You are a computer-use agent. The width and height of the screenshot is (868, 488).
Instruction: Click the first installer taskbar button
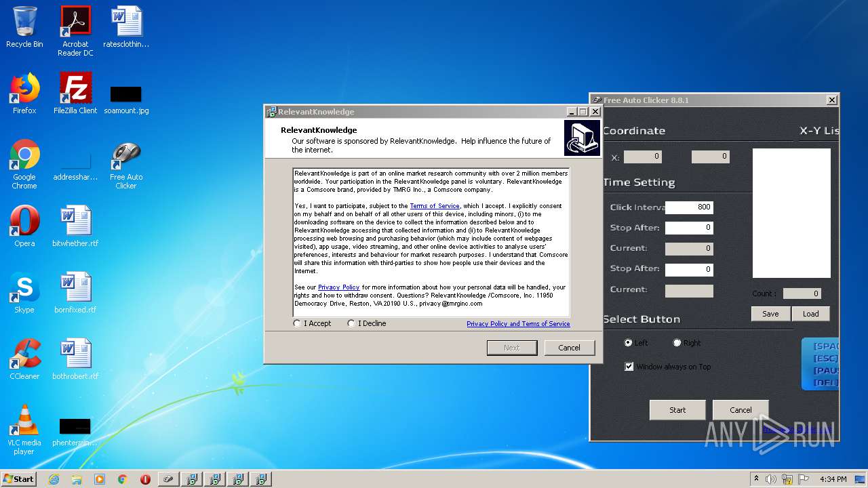[192, 479]
